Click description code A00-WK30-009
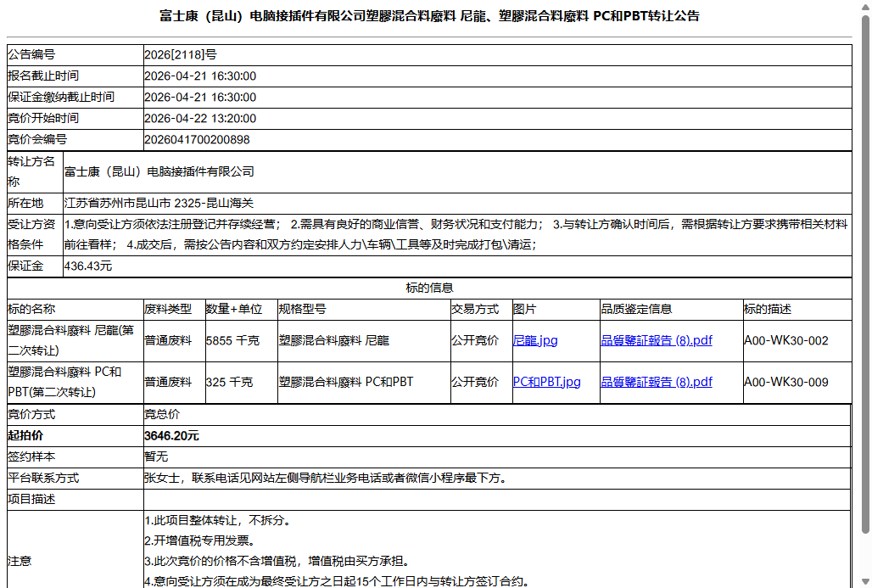872x588 pixels. click(785, 382)
